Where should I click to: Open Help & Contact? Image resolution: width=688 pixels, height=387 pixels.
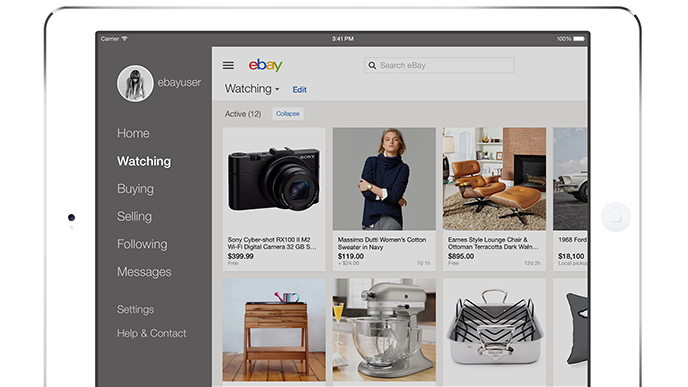(x=151, y=333)
